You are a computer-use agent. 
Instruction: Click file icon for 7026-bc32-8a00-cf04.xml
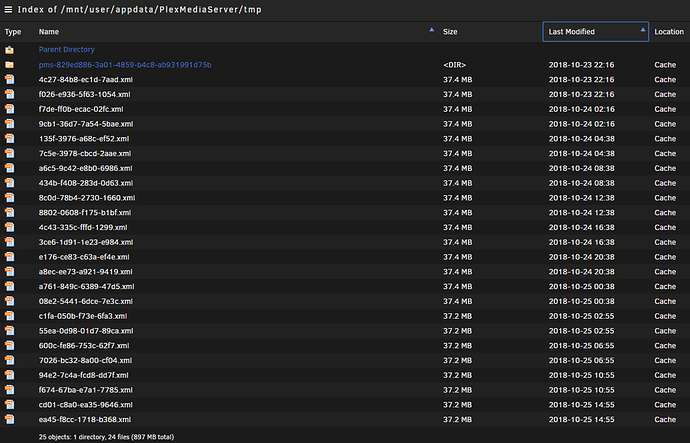[9, 360]
